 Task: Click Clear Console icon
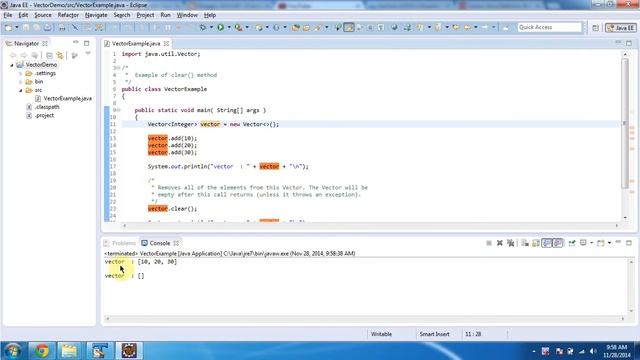point(525,243)
